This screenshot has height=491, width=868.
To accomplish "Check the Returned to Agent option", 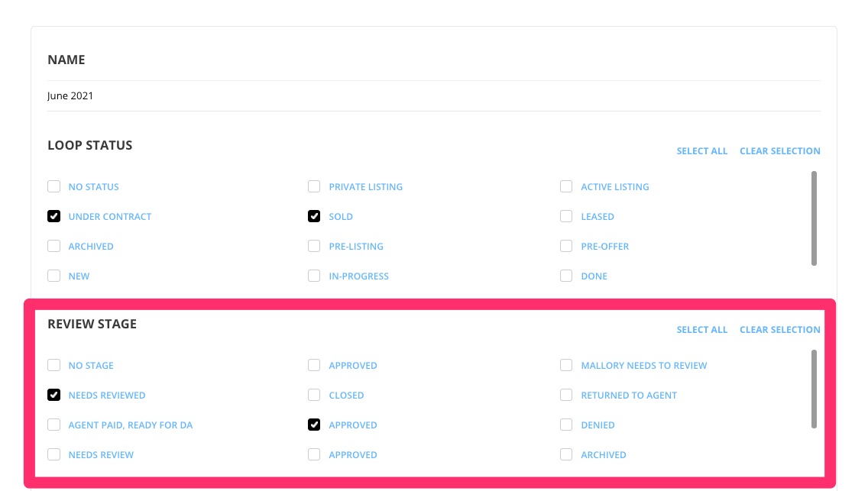I will click(x=566, y=396).
